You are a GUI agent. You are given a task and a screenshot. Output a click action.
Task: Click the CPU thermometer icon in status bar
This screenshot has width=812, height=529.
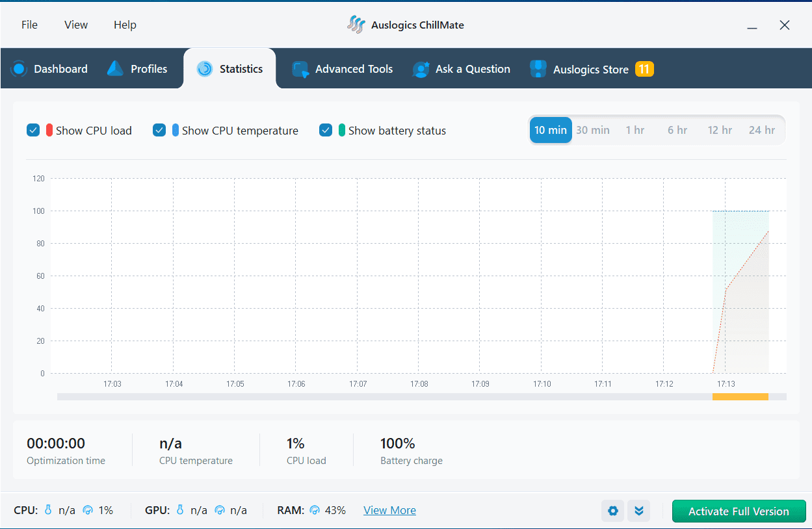click(48, 510)
